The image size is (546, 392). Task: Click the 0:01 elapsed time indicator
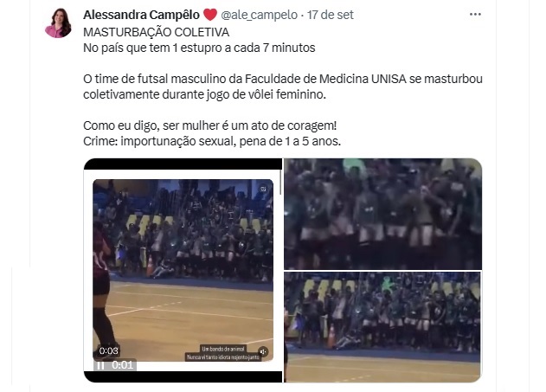tap(122, 365)
